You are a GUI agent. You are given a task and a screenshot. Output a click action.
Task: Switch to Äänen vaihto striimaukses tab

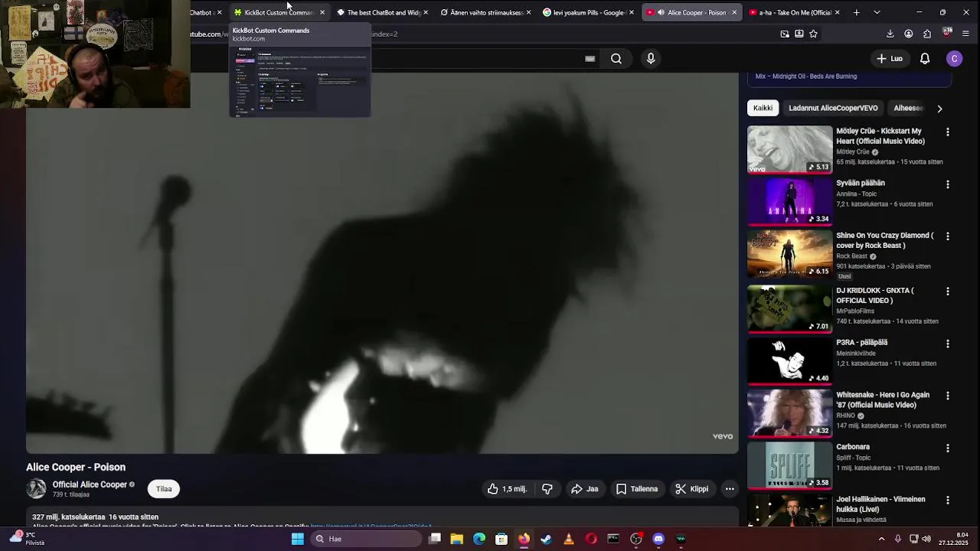point(485,12)
